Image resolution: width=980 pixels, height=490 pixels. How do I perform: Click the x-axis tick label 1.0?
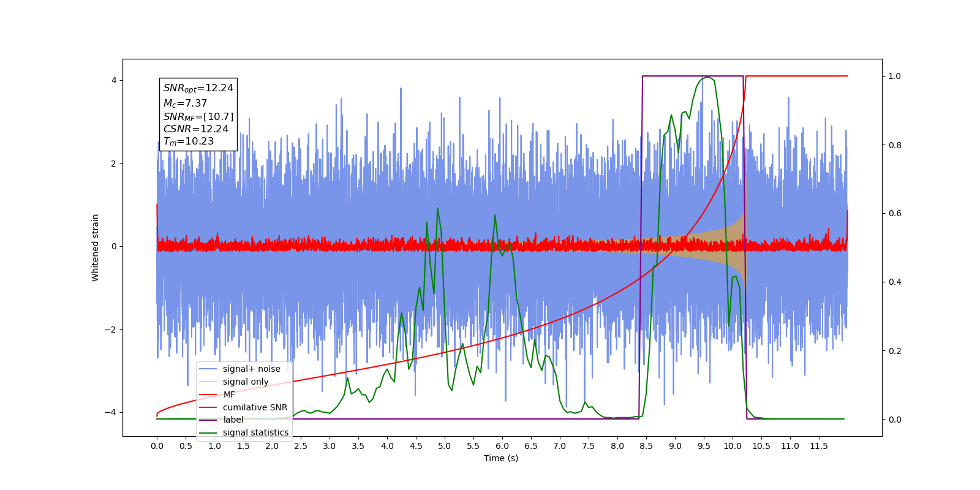(214, 446)
